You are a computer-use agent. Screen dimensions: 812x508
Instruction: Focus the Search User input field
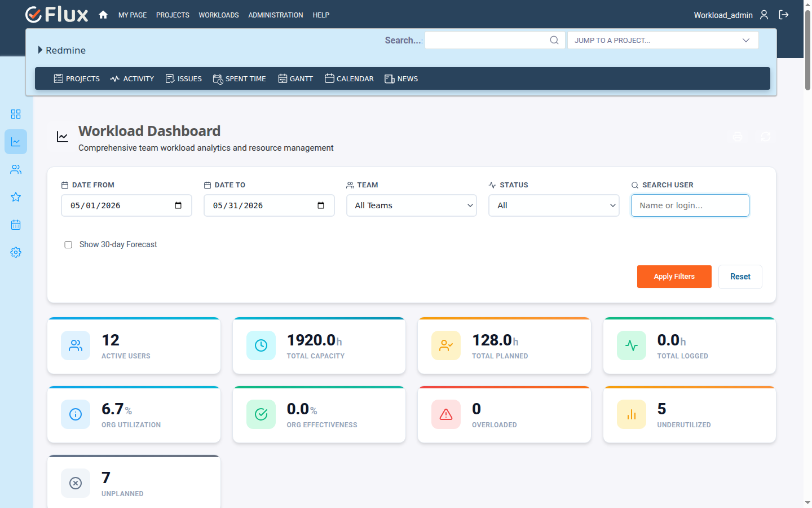pyautogui.click(x=690, y=205)
